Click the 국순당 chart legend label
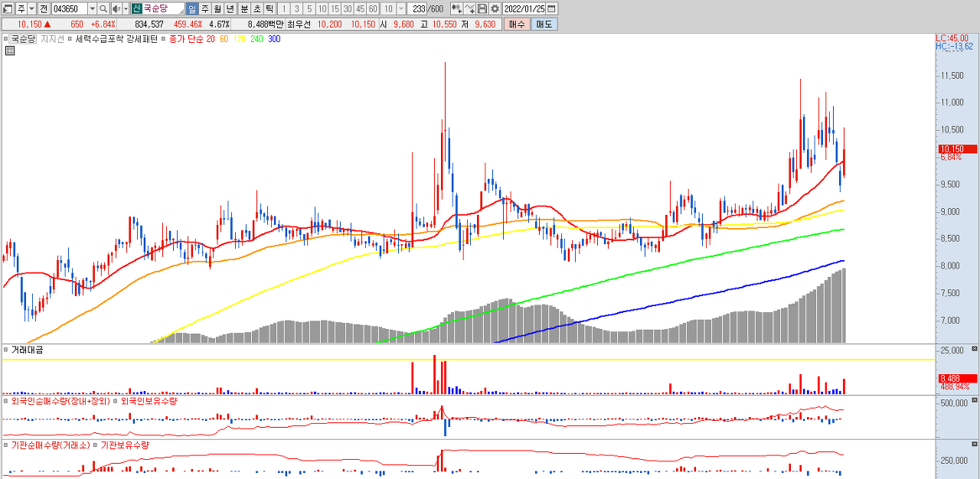The height and width of the screenshot is (479, 980). [24, 38]
